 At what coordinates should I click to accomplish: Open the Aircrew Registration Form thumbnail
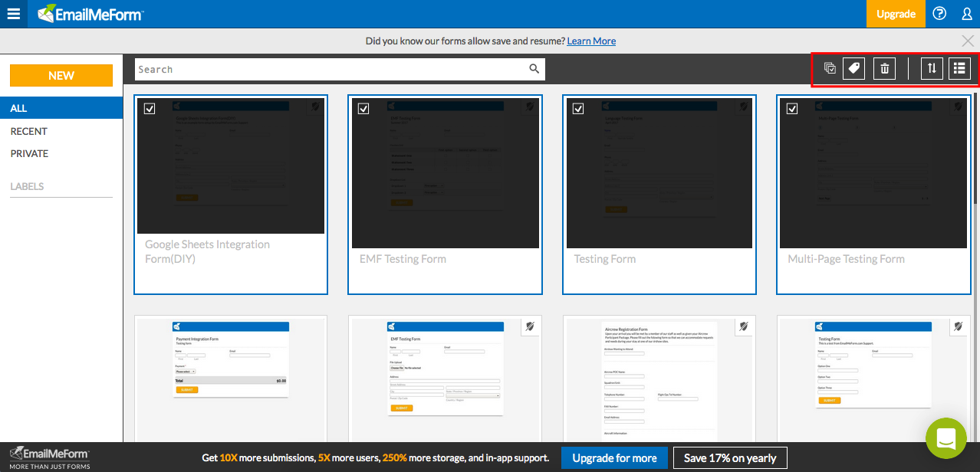click(659, 379)
